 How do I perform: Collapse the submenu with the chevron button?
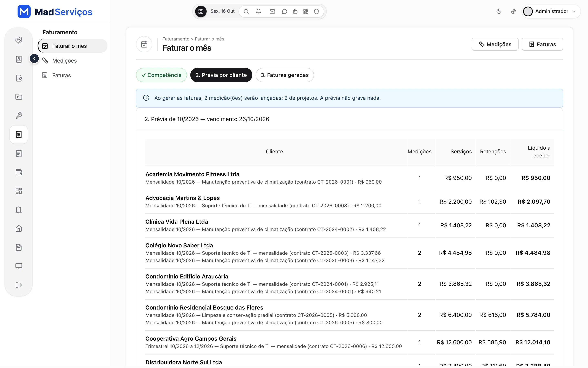point(34,58)
